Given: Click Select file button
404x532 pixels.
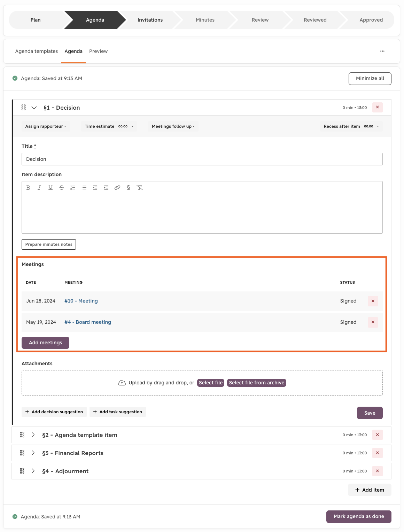Looking at the screenshot, I should (211, 383).
